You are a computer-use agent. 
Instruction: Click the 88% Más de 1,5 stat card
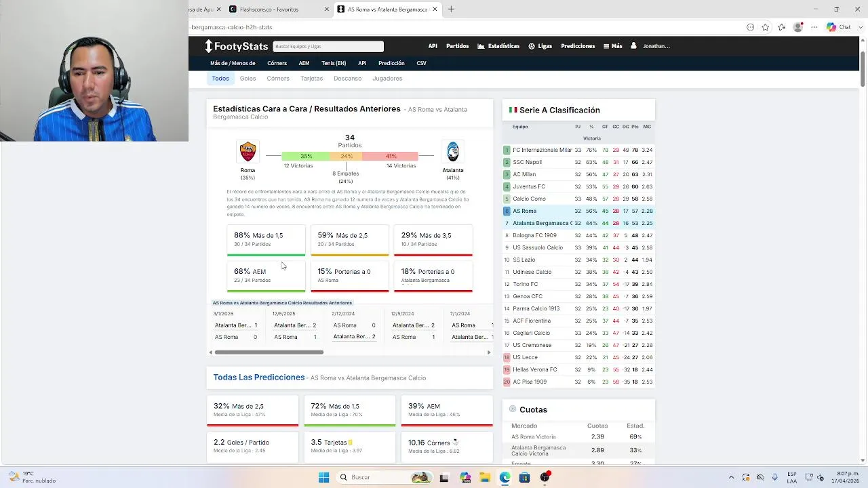pos(266,241)
